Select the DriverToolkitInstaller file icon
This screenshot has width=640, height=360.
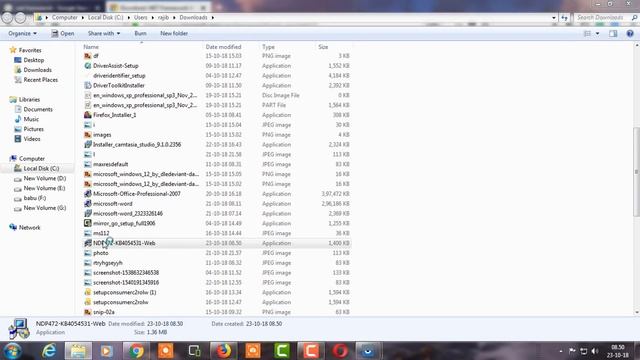click(87, 85)
